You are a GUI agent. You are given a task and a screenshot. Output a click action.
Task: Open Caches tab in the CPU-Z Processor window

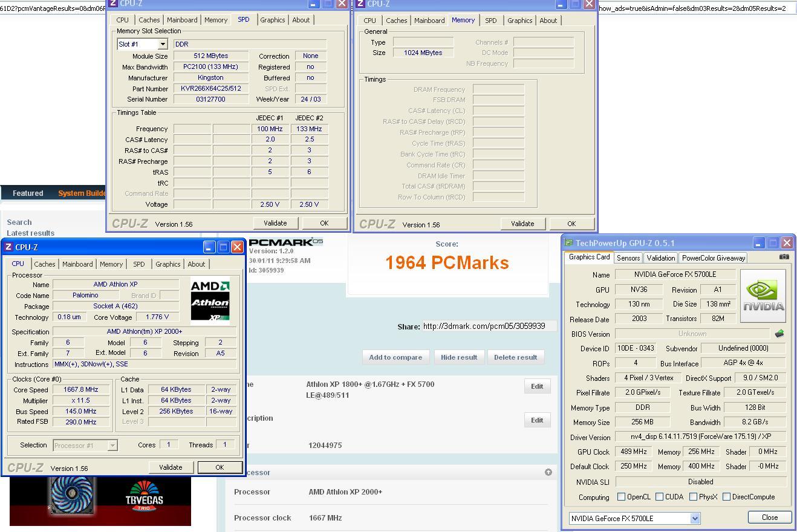(45, 264)
